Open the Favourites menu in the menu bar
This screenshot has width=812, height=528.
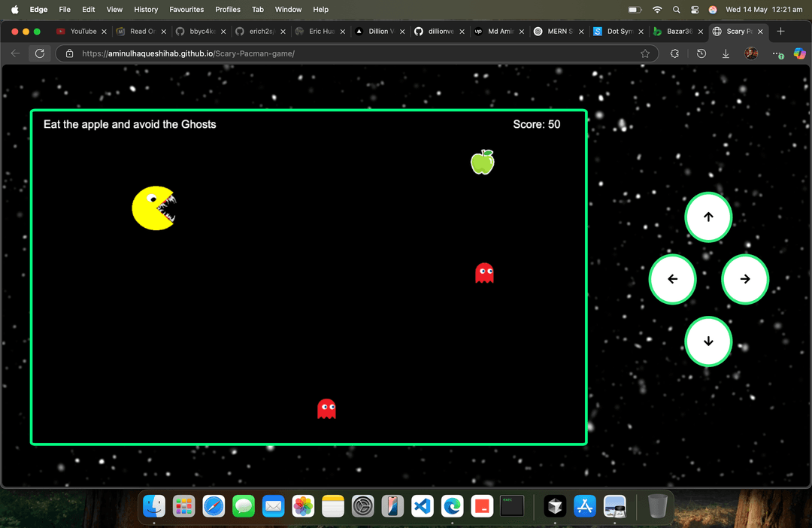186,10
